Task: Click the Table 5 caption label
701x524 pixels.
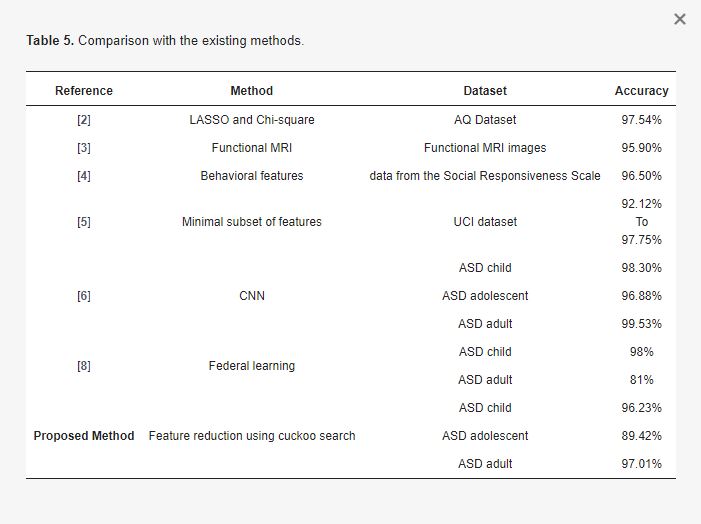Action: click(50, 41)
